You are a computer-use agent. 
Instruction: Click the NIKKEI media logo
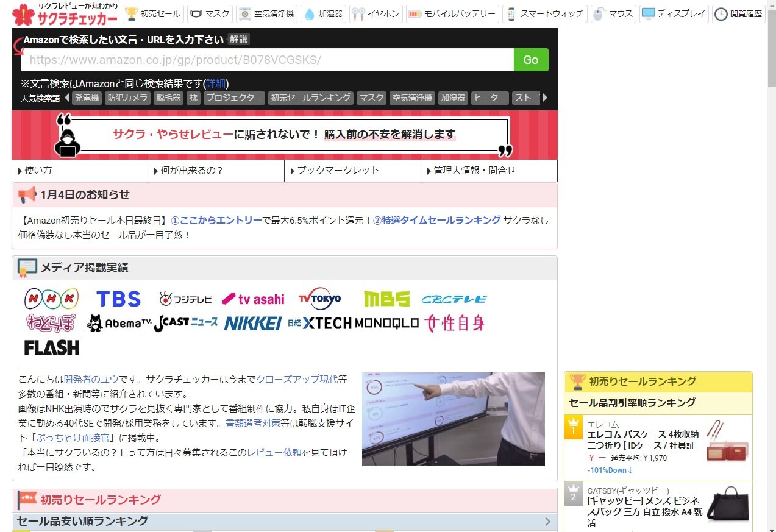point(252,323)
